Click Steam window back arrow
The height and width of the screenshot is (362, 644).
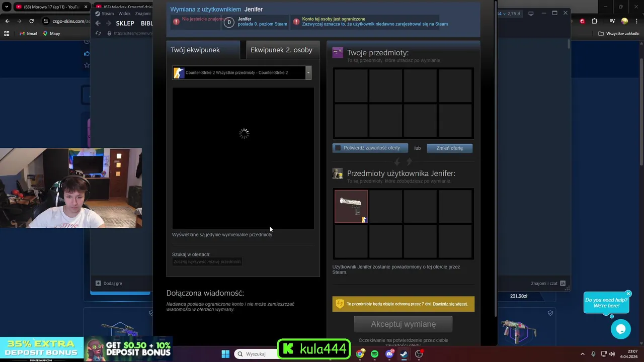pyautogui.click(x=98, y=23)
